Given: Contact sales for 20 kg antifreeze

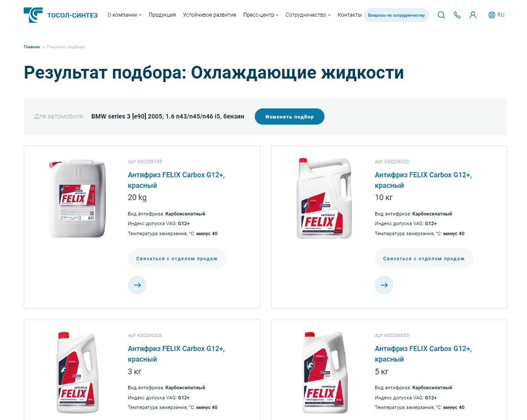Looking at the screenshot, I should [x=177, y=258].
